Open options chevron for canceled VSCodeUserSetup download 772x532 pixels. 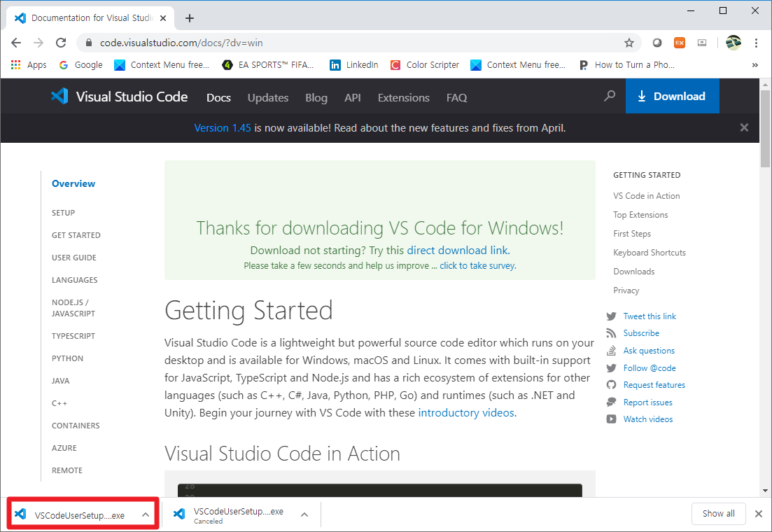point(304,514)
